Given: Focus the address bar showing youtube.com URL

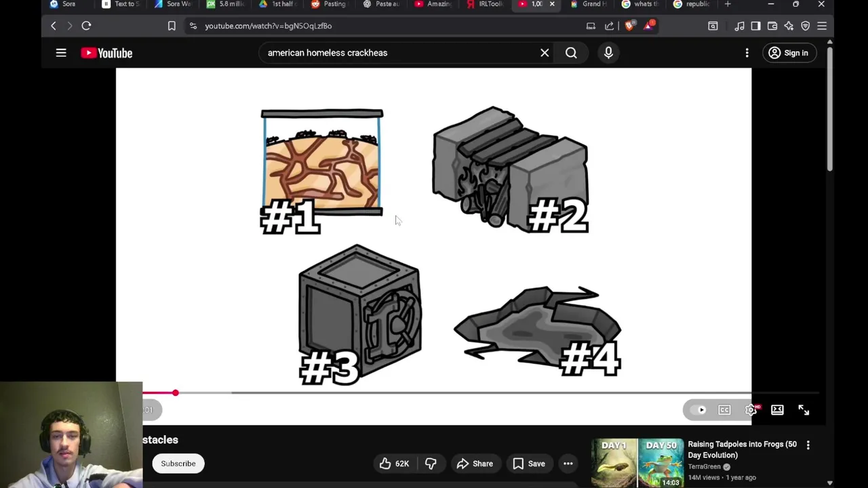Looking at the screenshot, I should point(387,26).
